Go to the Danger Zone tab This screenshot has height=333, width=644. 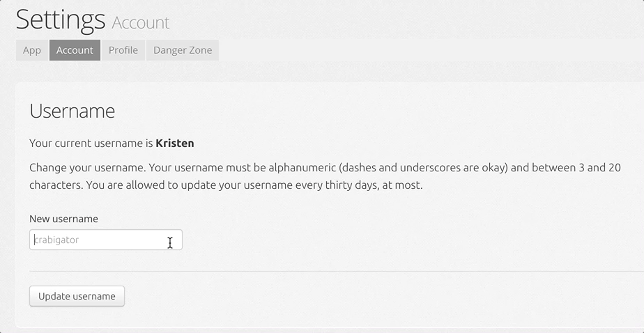(183, 50)
